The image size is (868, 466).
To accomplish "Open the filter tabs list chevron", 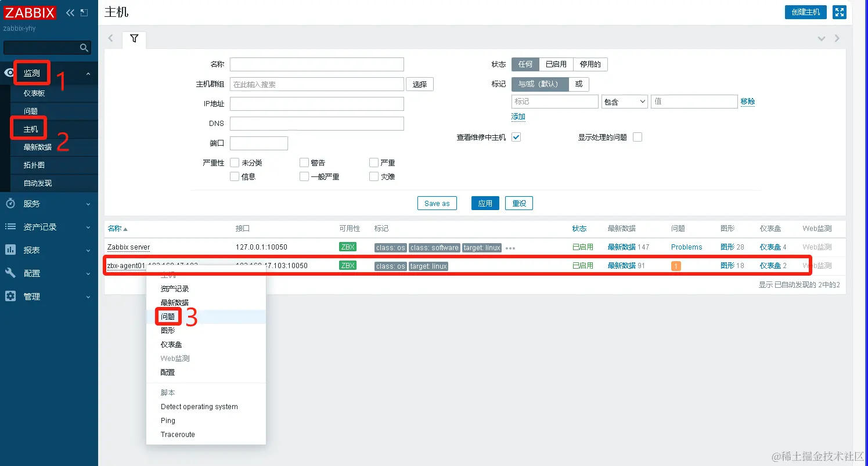I will [x=822, y=38].
